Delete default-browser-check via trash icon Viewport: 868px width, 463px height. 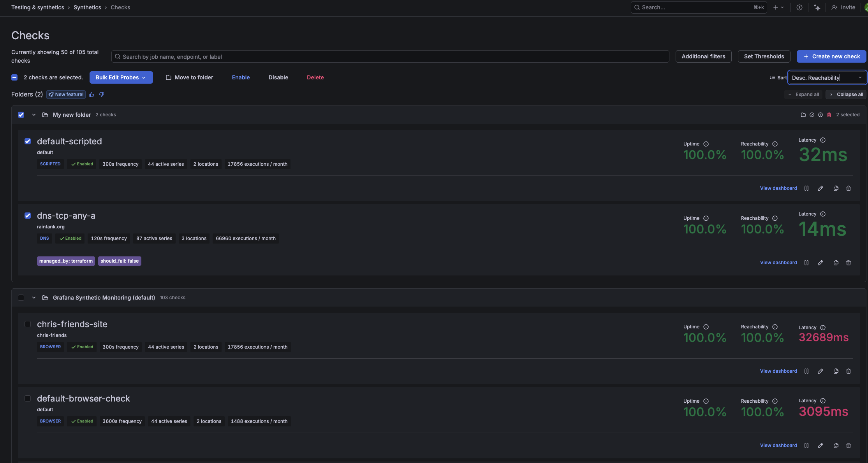click(x=849, y=445)
